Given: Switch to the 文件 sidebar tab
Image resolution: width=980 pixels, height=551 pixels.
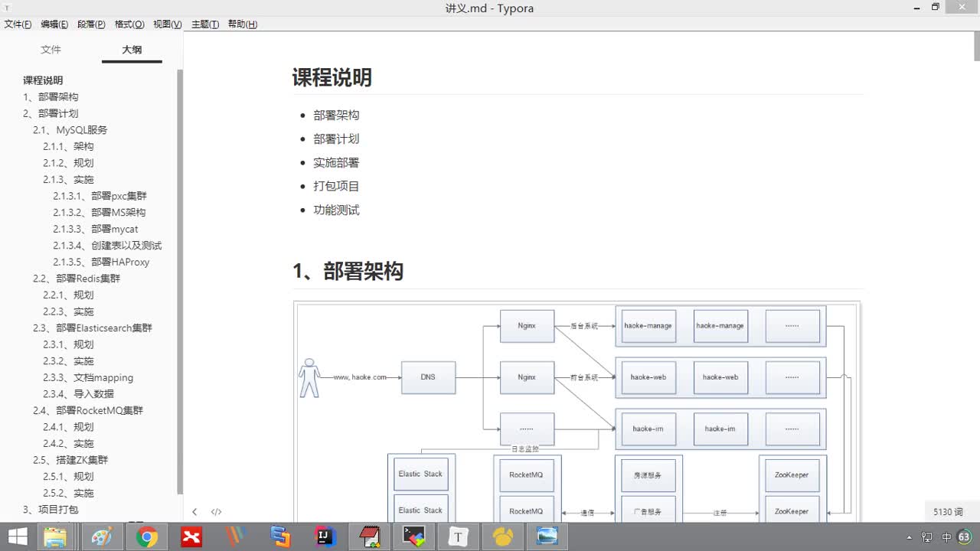Looking at the screenshot, I should [51, 50].
